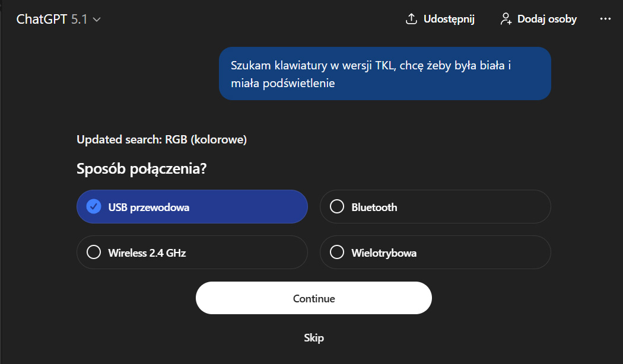Click the circle icon beside Wielotrybowa
623x364 pixels.
click(337, 253)
